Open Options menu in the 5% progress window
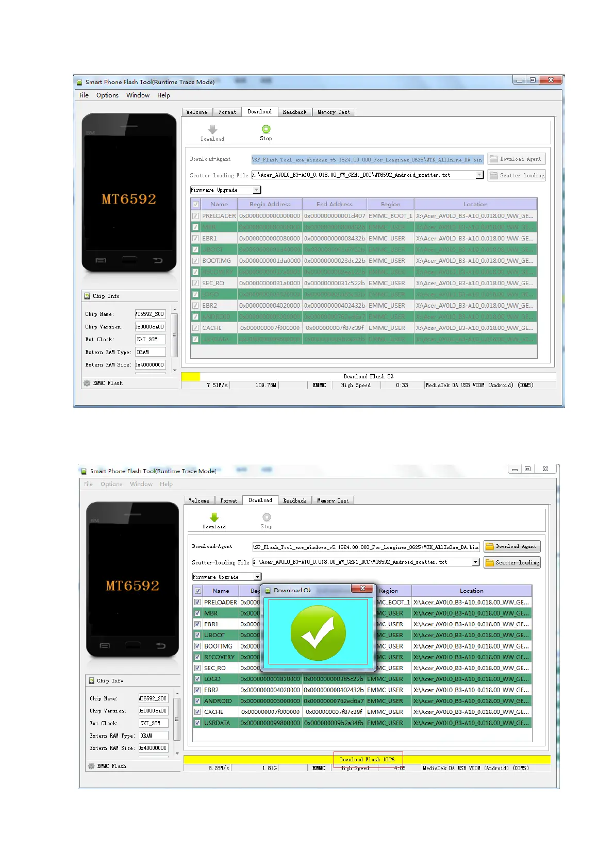The height and width of the screenshot is (868, 614). (x=107, y=95)
